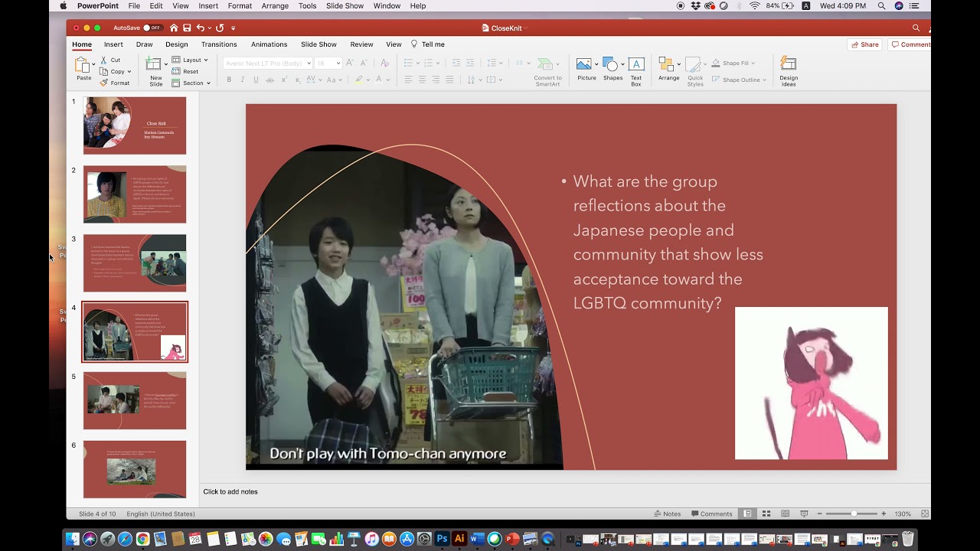The width and height of the screenshot is (980, 551).
Task: Open Illustrator from the Dock
Action: click(459, 539)
